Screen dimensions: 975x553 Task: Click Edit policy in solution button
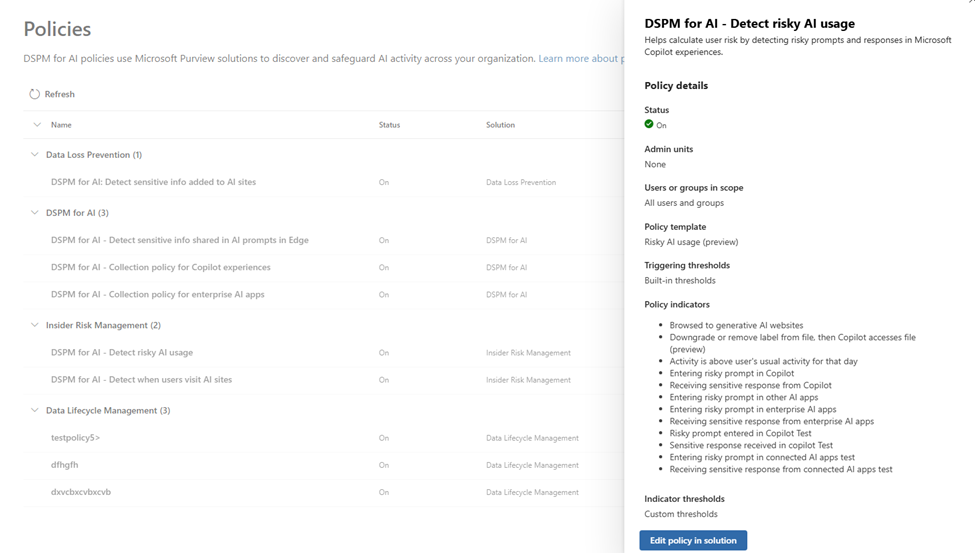pos(693,540)
